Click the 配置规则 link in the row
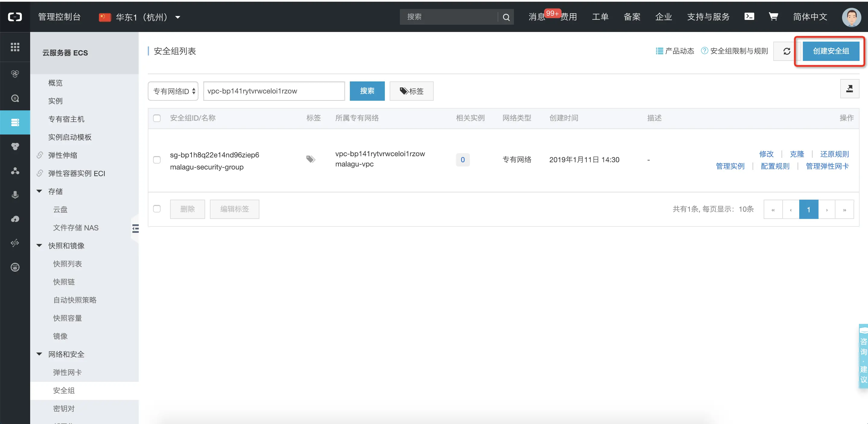The height and width of the screenshot is (424, 868). tap(775, 166)
